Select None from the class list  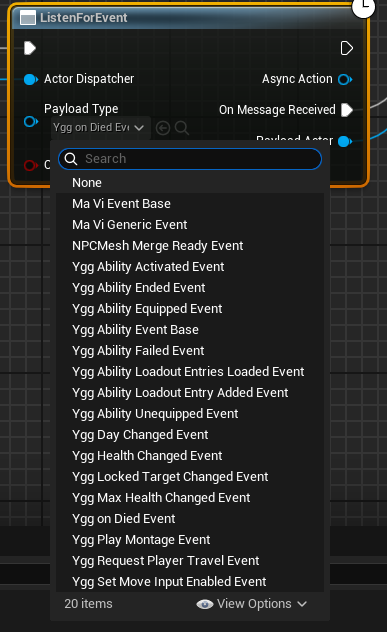(190, 183)
